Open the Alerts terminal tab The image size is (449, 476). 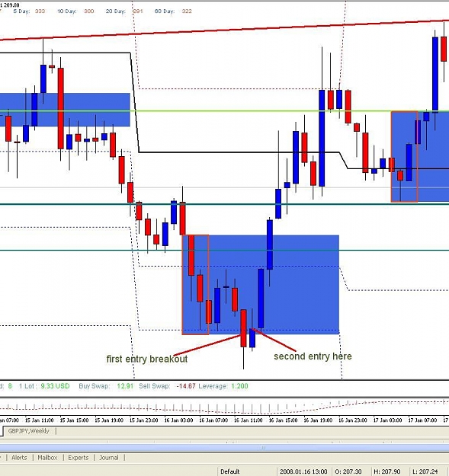pos(19,458)
